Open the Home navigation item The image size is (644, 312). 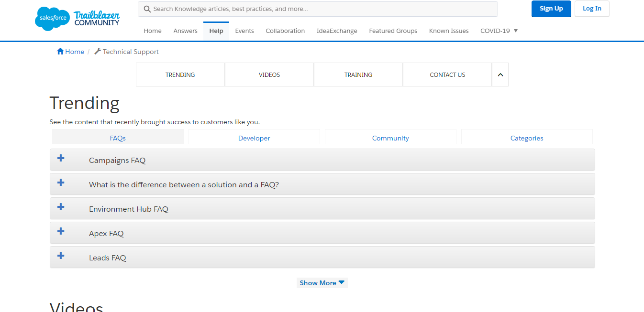click(153, 31)
